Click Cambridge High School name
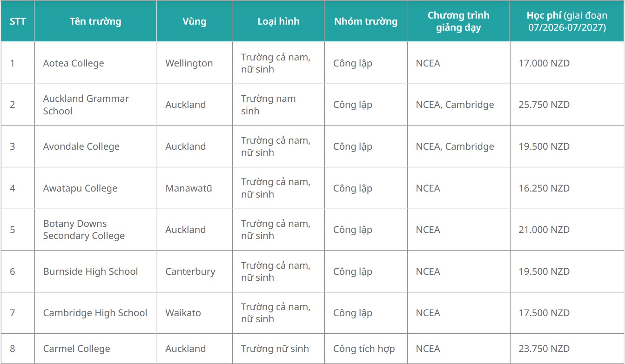The image size is (625, 364). (95, 313)
